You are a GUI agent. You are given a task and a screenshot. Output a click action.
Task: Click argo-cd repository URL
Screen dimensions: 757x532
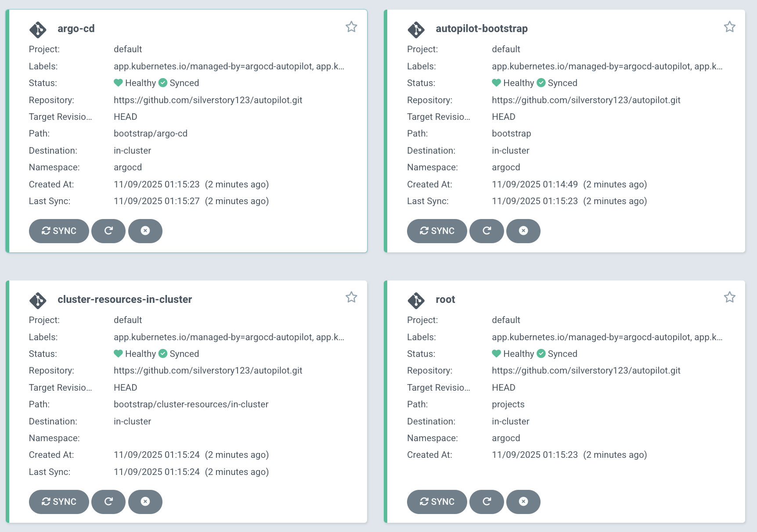coord(208,100)
